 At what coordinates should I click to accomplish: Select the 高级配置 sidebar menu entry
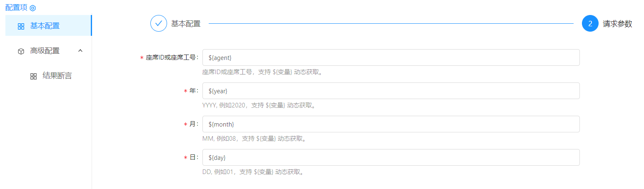(x=45, y=51)
